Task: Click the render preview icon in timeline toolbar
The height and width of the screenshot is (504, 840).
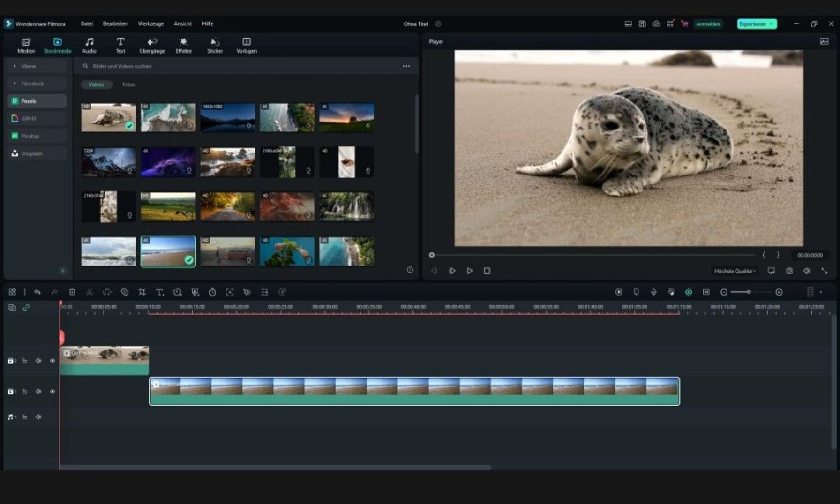Action: pos(619,292)
